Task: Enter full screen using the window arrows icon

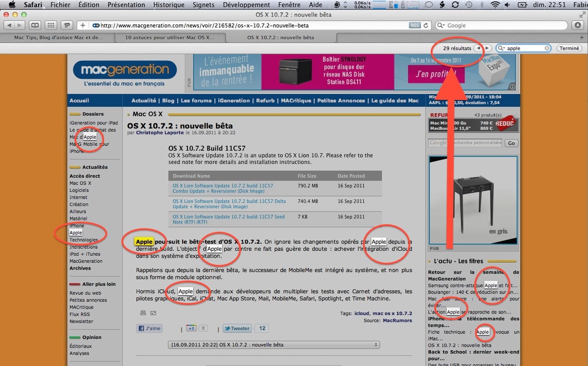Action: point(582,15)
